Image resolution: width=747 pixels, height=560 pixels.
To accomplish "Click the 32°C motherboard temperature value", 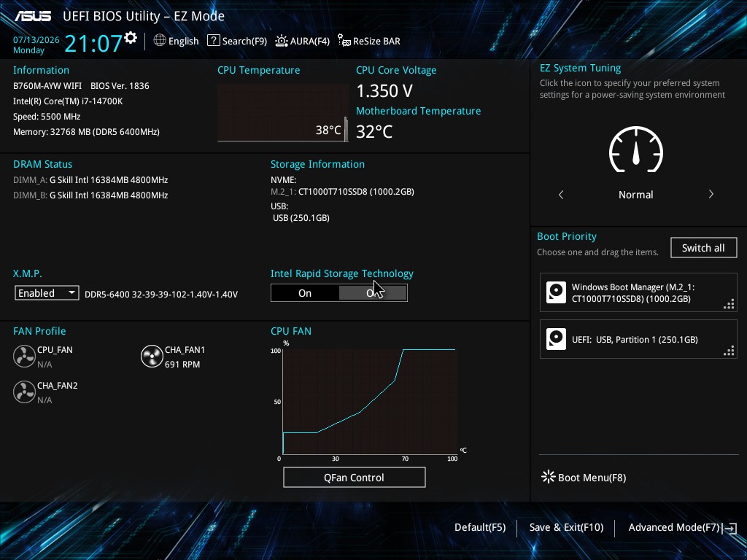I will click(374, 131).
